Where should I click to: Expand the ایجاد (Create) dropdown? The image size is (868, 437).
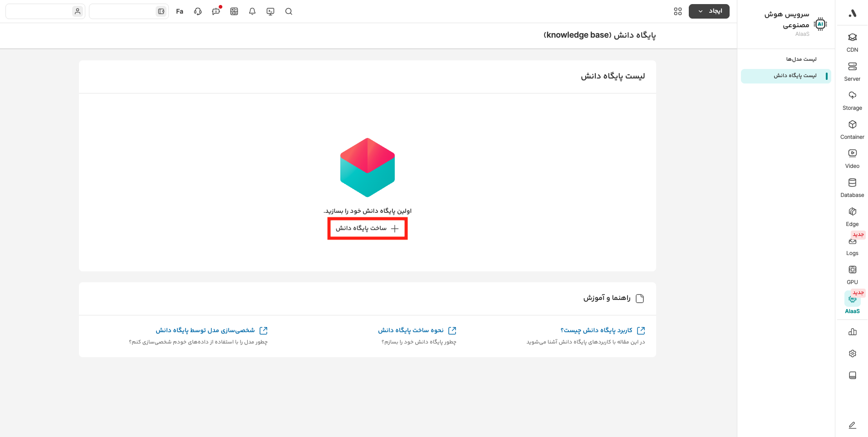pyautogui.click(x=709, y=11)
